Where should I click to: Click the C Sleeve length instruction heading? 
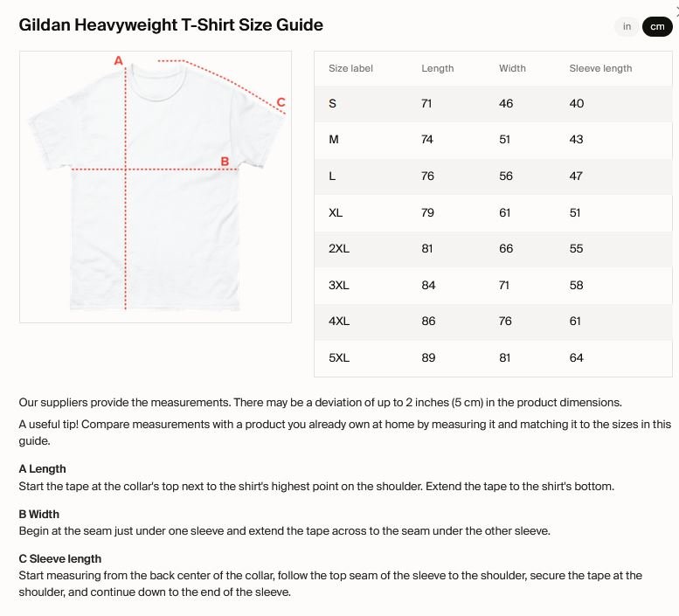click(60, 558)
